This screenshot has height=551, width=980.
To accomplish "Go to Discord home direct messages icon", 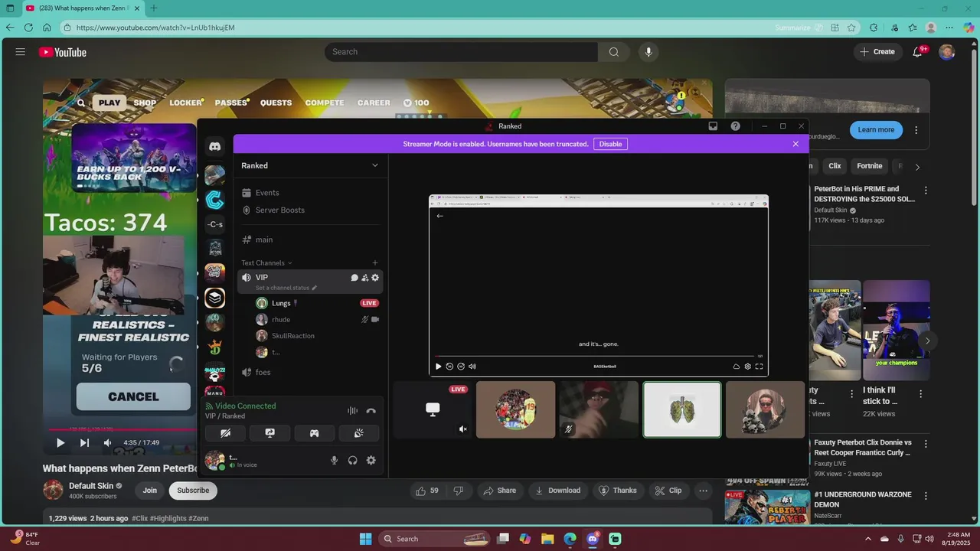I will [215, 146].
